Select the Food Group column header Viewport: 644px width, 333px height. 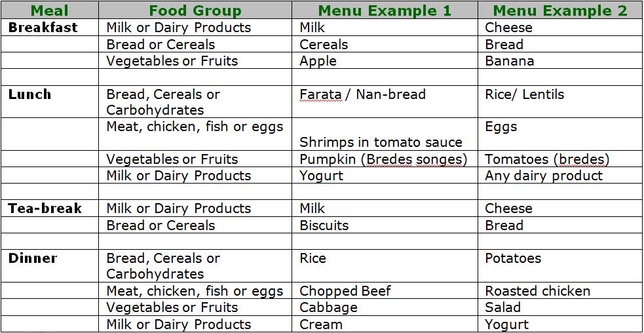(195, 10)
